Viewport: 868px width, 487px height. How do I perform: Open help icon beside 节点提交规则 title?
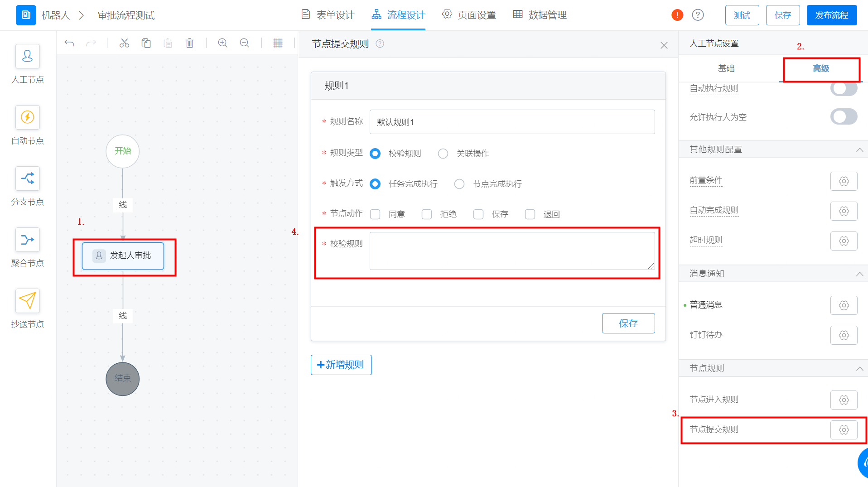(380, 43)
